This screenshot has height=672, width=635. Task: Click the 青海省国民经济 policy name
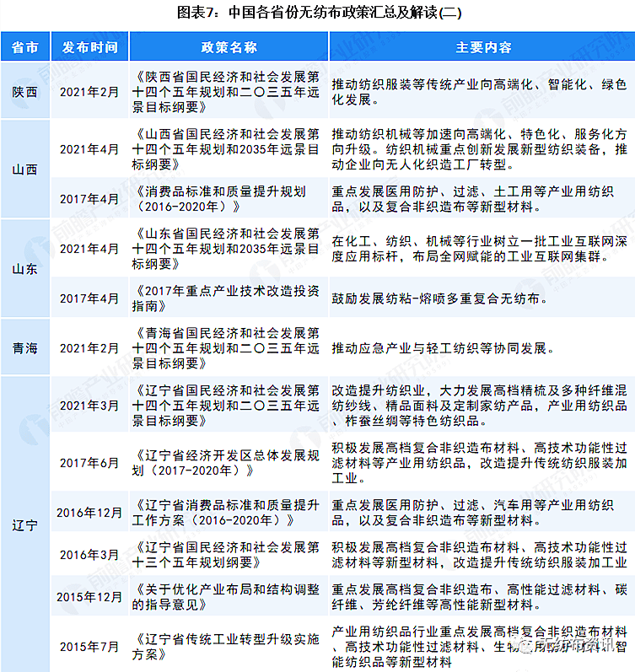tap(225, 348)
